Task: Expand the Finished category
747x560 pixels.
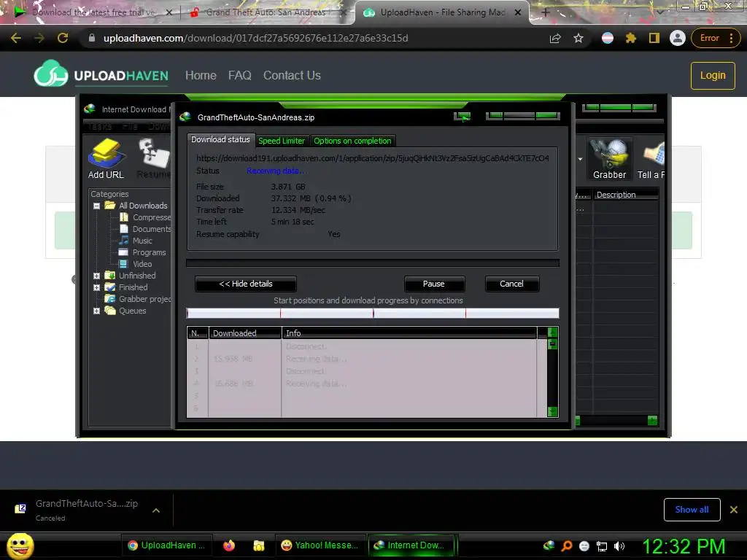Action: pyautogui.click(x=96, y=287)
